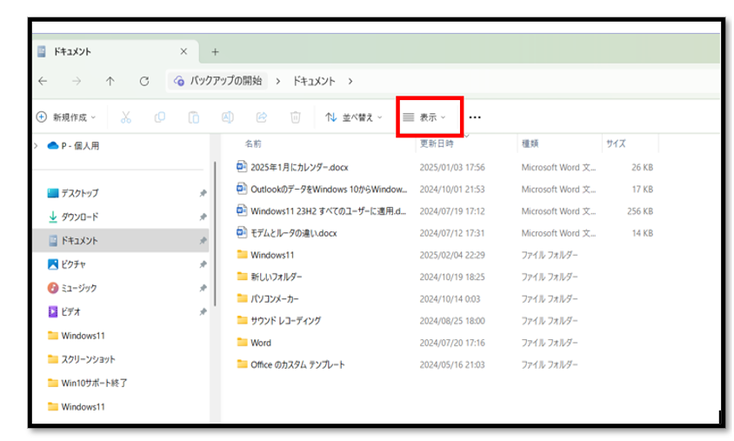734x441 pixels.
Task: Expand chevron after バックアップの開始
Action: coord(278,81)
